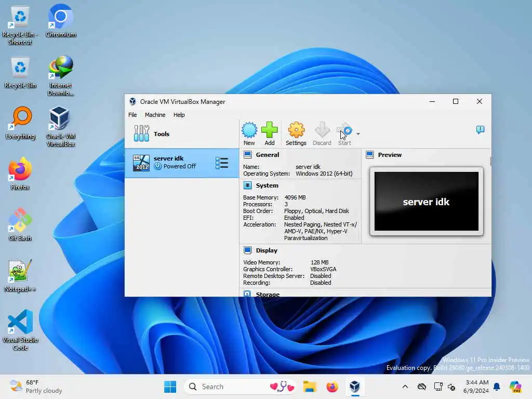Close the VirtualBox Manager window
Screen dimensions: 532x399
tap(480, 101)
